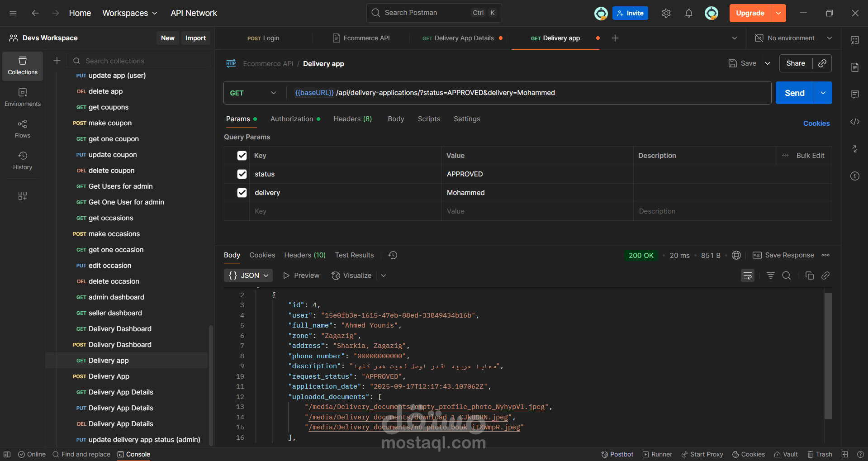
Task: Switch to the request Body tab
Action: 396,119
